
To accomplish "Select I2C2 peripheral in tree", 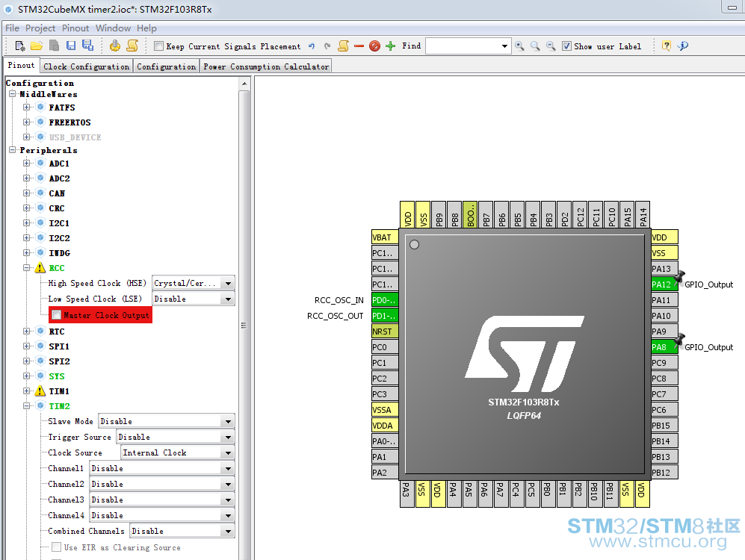I will point(59,238).
